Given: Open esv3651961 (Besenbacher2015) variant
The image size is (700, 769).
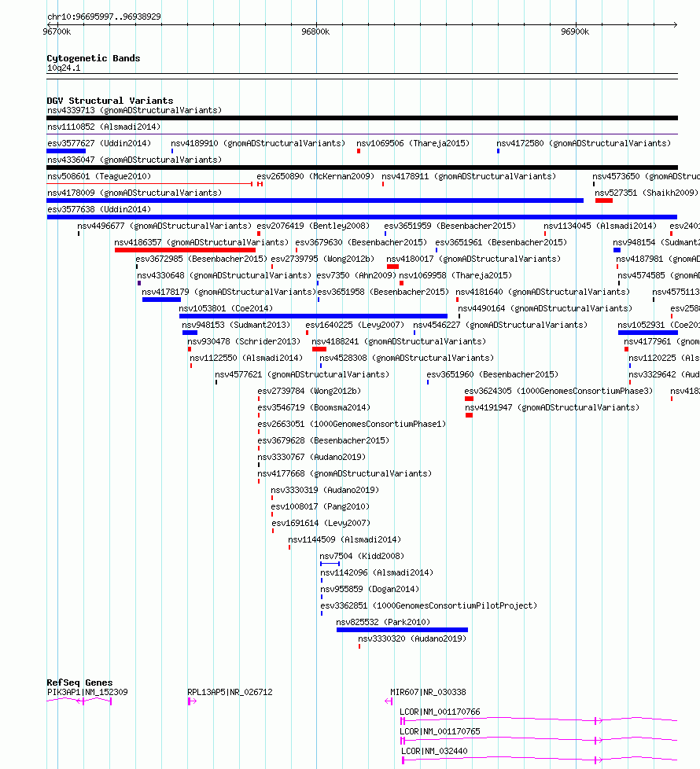Looking at the screenshot, I should coord(501,243).
